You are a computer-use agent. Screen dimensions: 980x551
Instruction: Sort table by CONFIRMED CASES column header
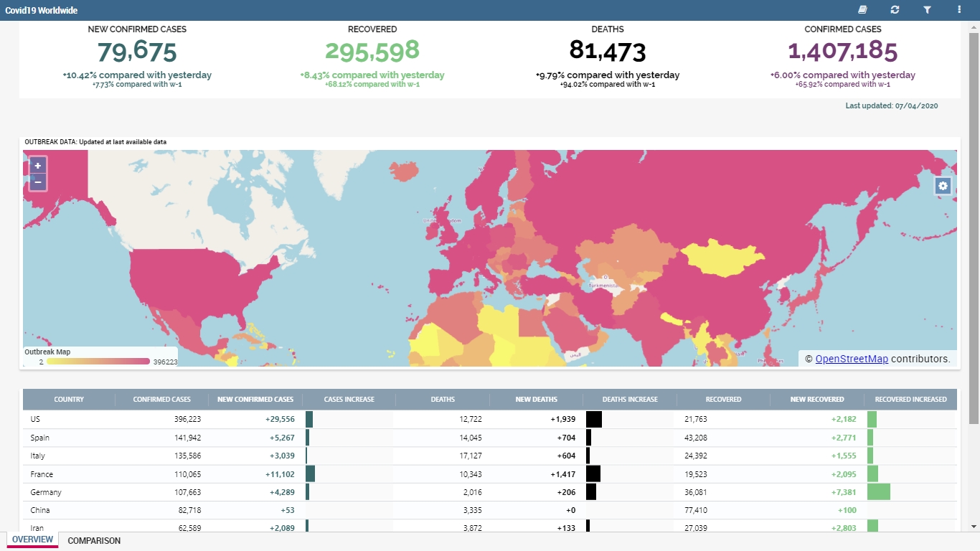(x=161, y=400)
